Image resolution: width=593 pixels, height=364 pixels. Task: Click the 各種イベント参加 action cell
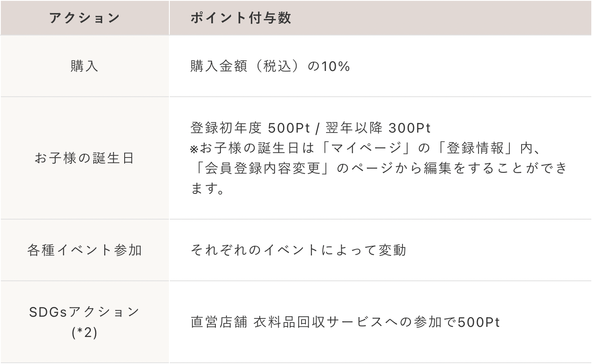84,250
